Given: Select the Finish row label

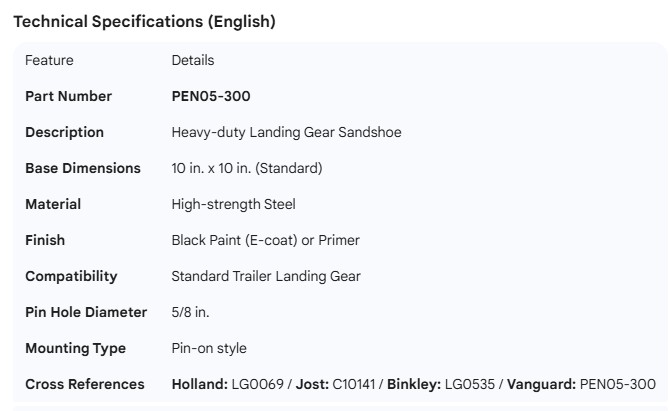Looking at the screenshot, I should point(45,240).
